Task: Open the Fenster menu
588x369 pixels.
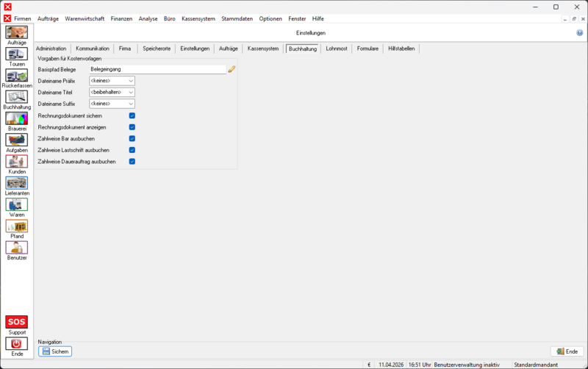Action: (x=297, y=18)
